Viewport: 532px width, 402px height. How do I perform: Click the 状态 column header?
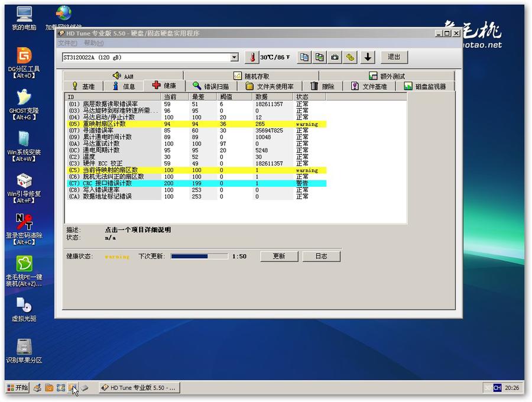309,97
